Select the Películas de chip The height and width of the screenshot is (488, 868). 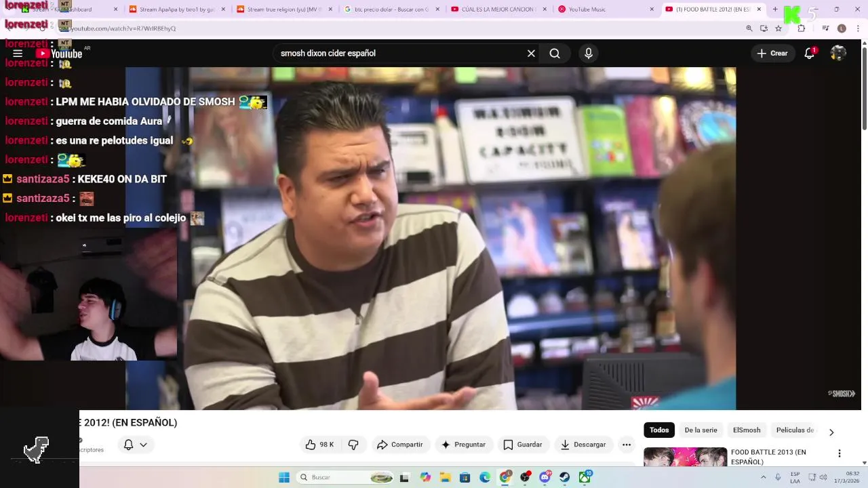click(795, 430)
